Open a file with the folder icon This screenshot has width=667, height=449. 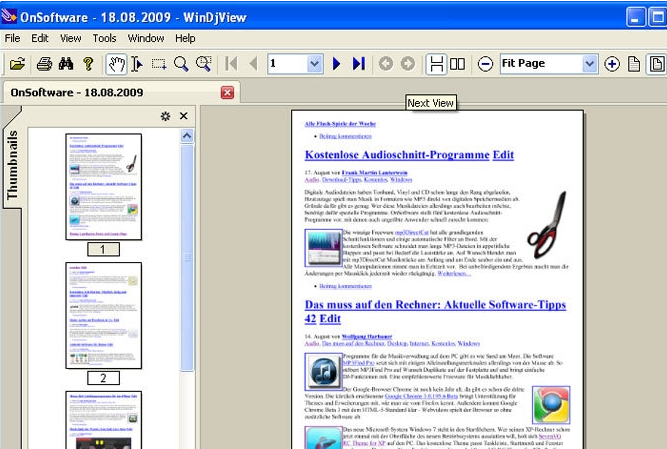click(x=17, y=64)
